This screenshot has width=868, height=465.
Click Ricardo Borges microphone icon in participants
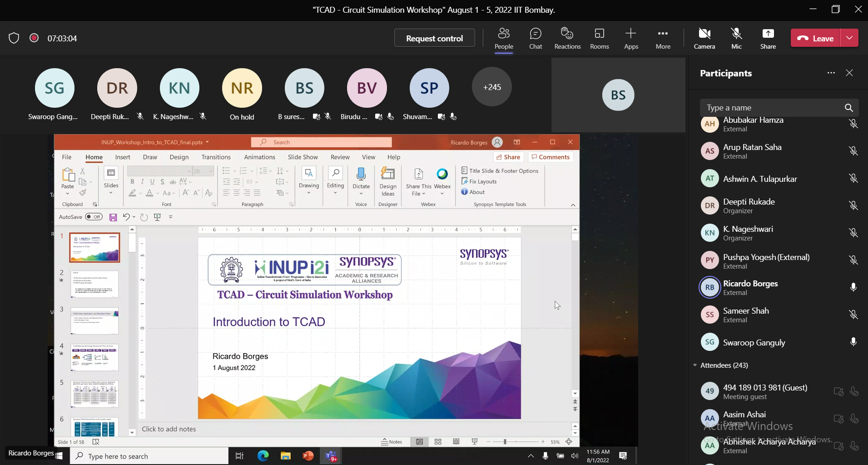853,287
